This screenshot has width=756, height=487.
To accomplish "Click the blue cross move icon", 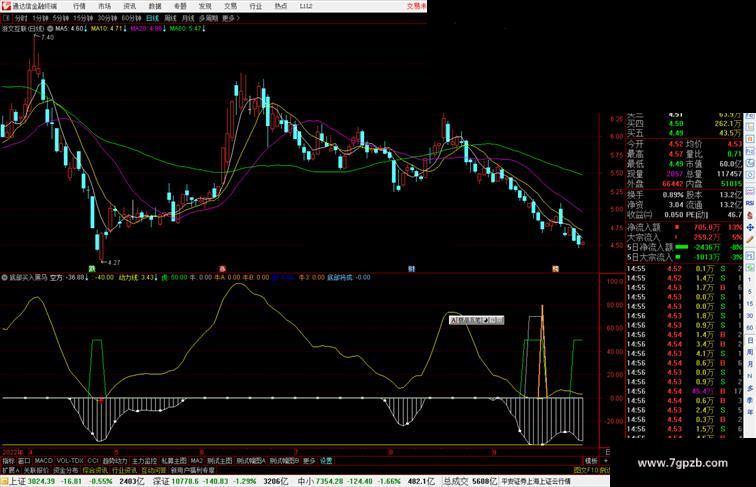I will [x=750, y=227].
